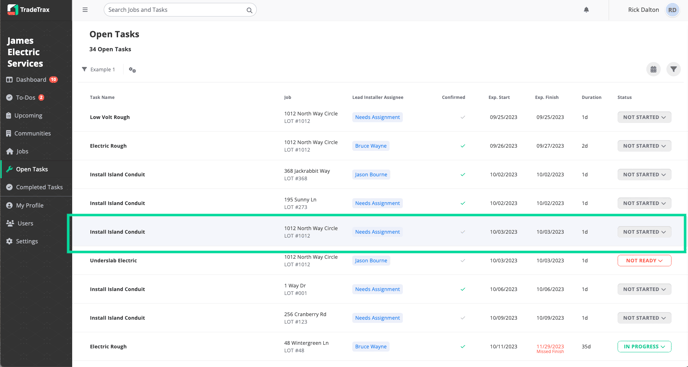Toggle confirmed check for 256 Cranberry Rd task
This screenshot has height=367, width=688.
point(462,318)
